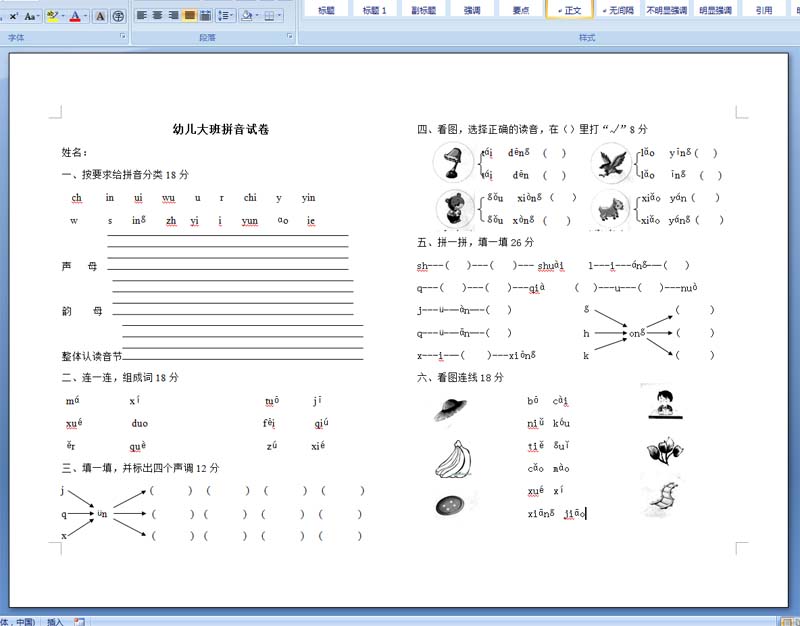This screenshot has height=626, width=800.
Task: Click the ong text in section five
Action: tap(637, 333)
